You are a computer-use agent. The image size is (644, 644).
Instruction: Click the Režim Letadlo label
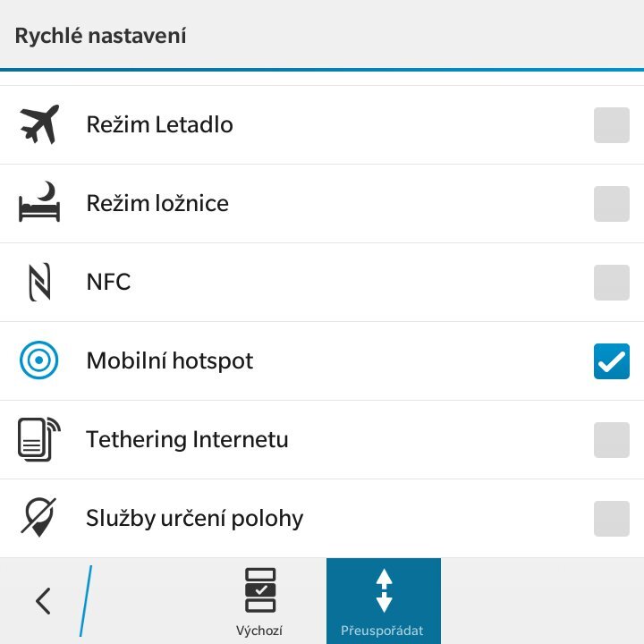[x=159, y=124]
